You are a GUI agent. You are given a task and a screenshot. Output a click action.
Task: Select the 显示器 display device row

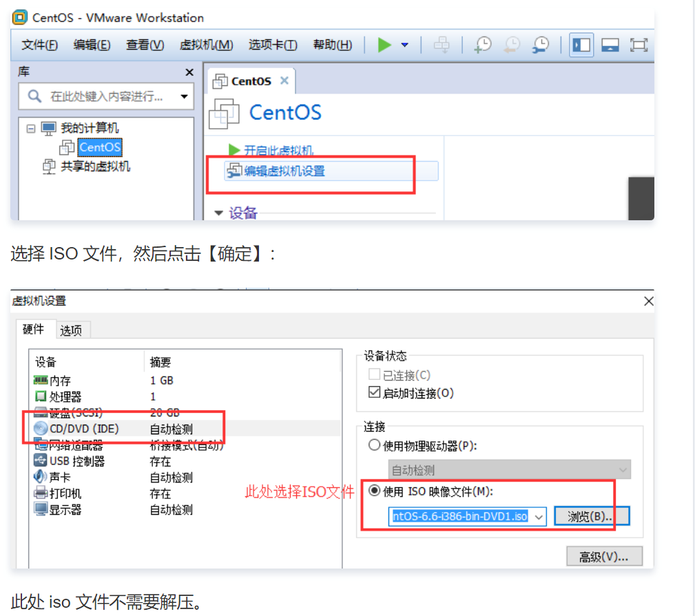coord(186,509)
